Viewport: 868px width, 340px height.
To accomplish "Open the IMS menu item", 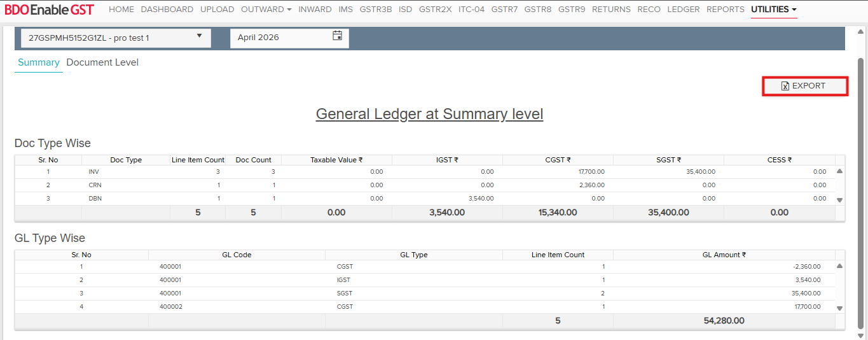I will (346, 10).
